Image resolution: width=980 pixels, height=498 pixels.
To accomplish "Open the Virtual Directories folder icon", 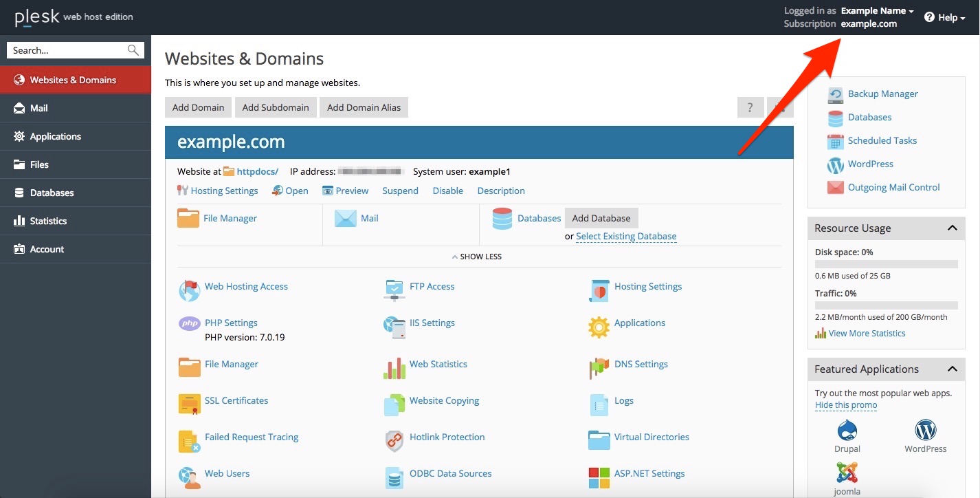I will click(x=599, y=441).
